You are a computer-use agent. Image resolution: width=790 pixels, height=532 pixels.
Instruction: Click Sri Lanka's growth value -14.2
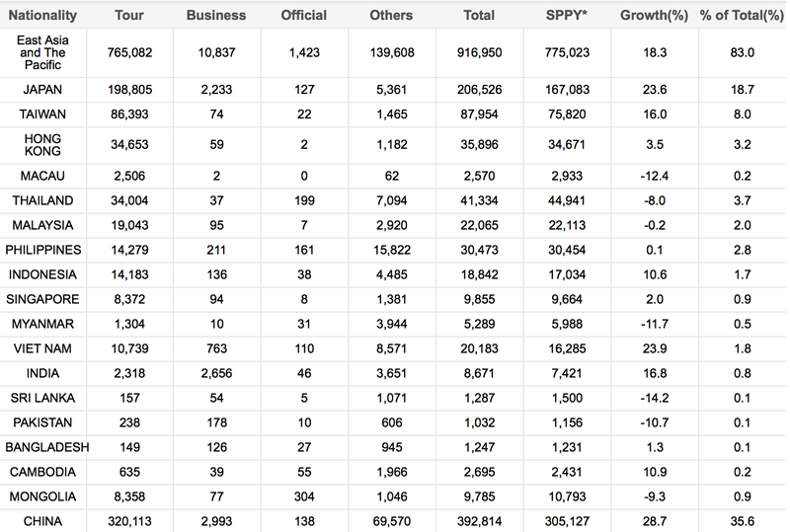(x=655, y=398)
